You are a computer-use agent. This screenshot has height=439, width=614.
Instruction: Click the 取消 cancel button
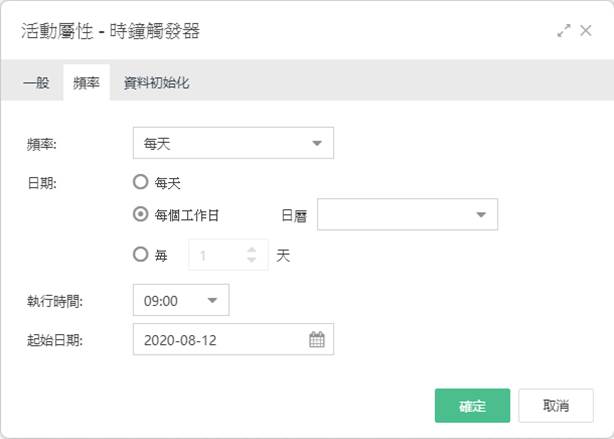556,406
